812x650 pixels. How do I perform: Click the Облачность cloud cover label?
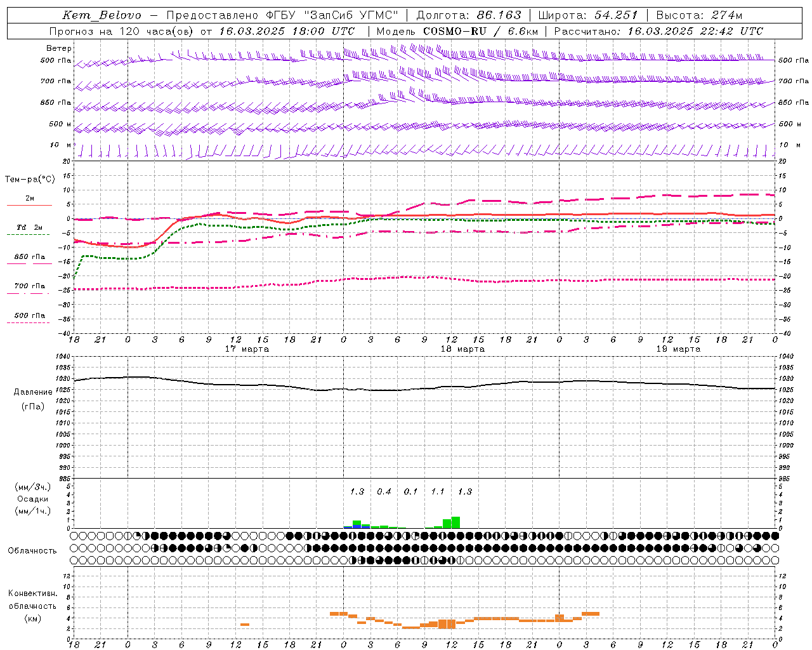pos(32,551)
